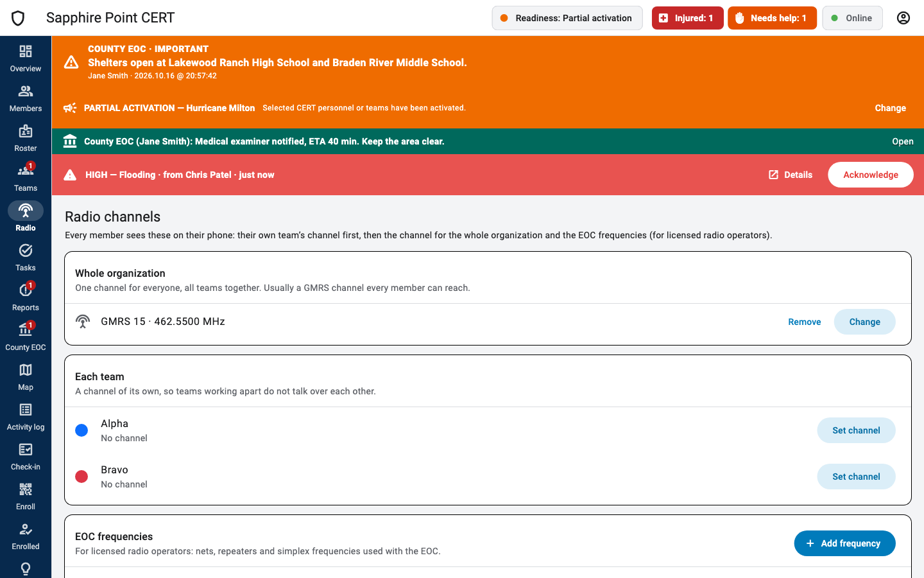Screen dimensions: 924x578
Task: Change the partial activation status
Action: click(x=890, y=108)
